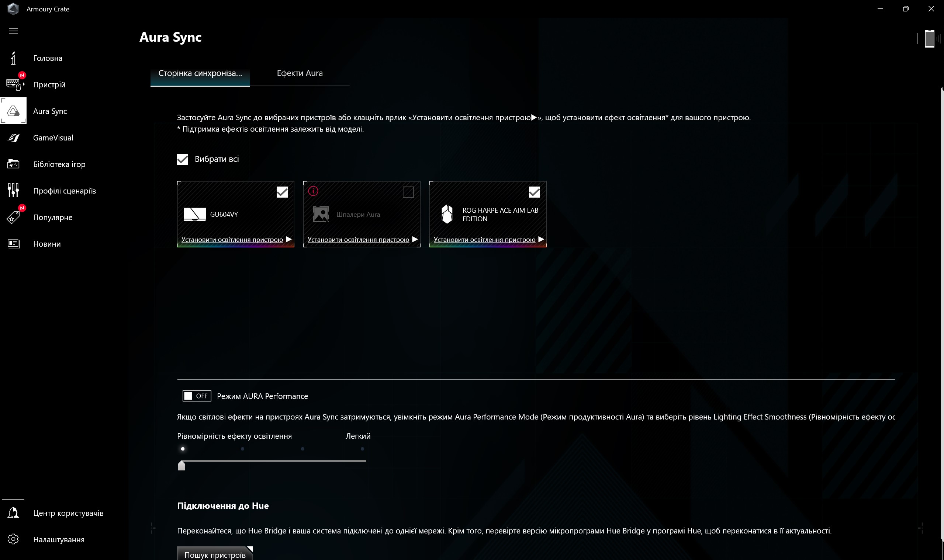
Task: Click the lighting smoothness slider handle
Action: [x=181, y=465]
